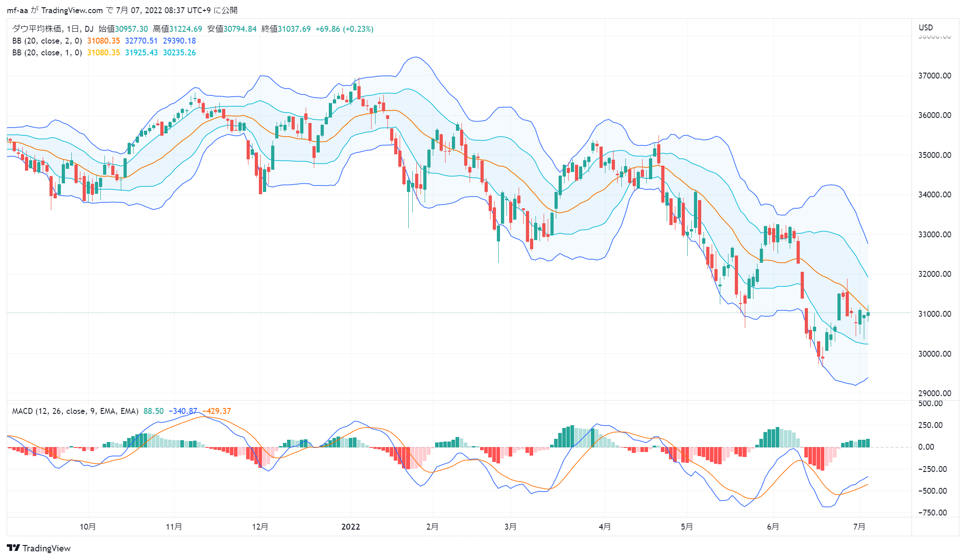966x560 pixels.
Task: Open the TradingView.com link in header
Action: click(72, 10)
